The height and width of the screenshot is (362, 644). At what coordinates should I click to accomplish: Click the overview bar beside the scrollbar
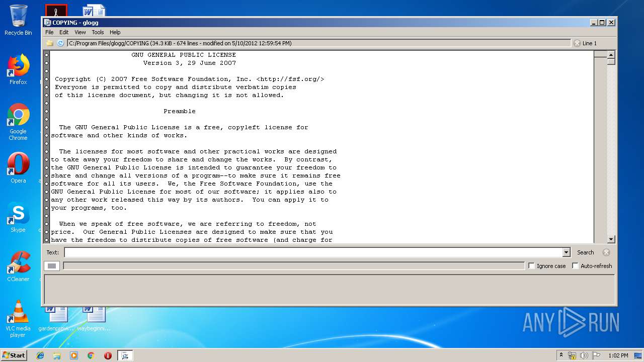(600, 147)
